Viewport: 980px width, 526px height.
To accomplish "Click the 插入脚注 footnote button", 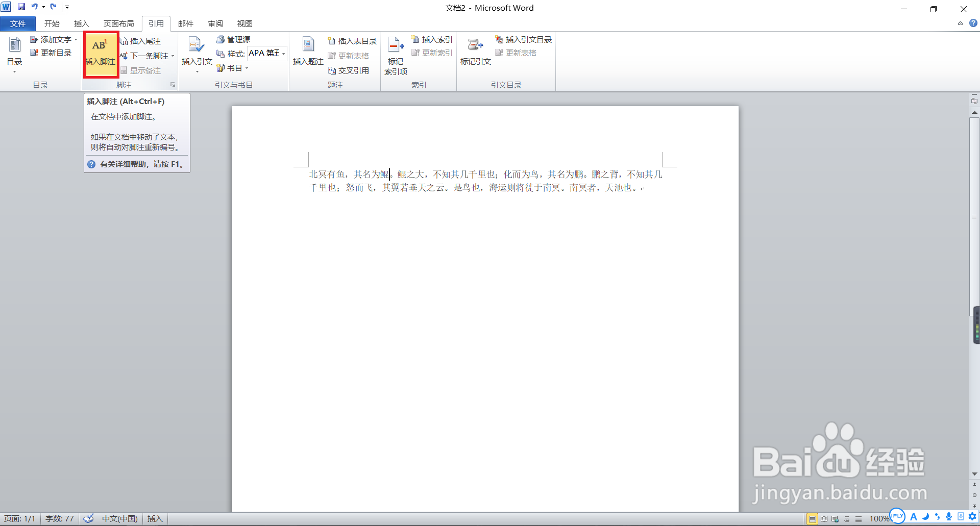I will click(x=101, y=55).
